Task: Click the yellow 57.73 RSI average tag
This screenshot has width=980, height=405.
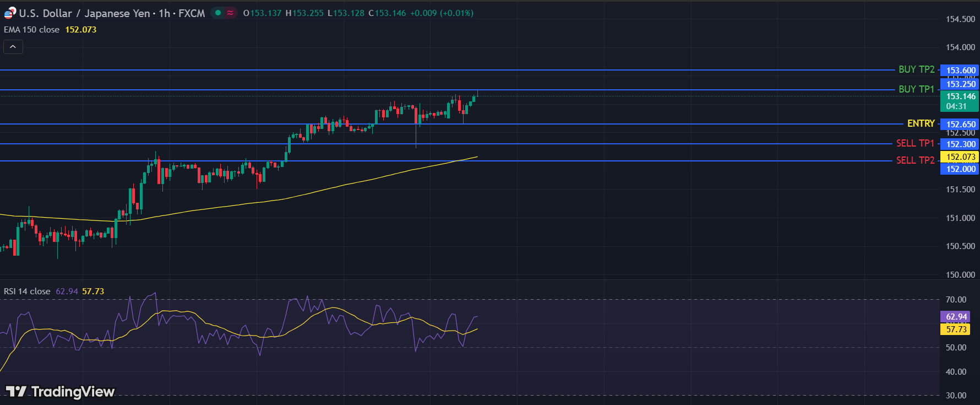Action: [956, 330]
